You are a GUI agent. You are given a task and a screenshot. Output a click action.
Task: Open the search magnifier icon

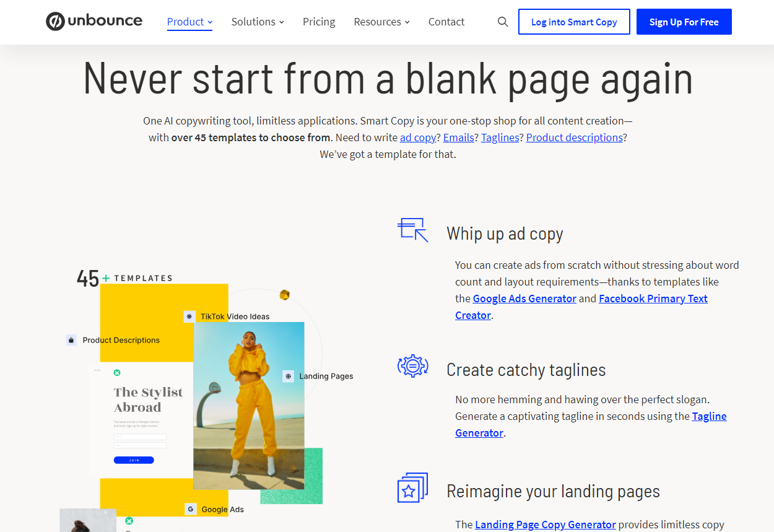[x=503, y=22]
